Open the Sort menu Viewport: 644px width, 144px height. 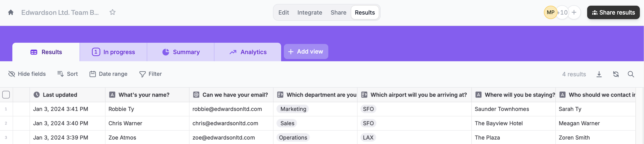point(67,74)
